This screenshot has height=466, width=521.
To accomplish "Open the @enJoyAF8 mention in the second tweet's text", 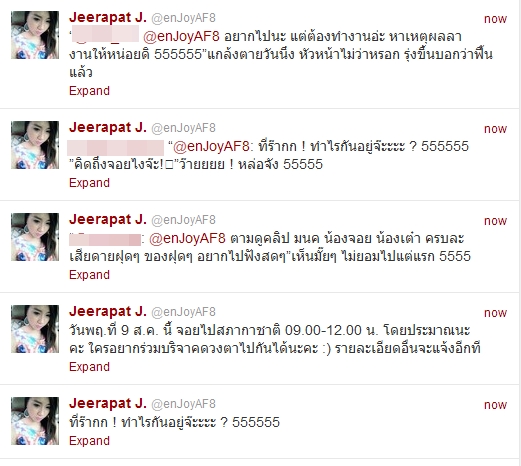I will click(211, 147).
